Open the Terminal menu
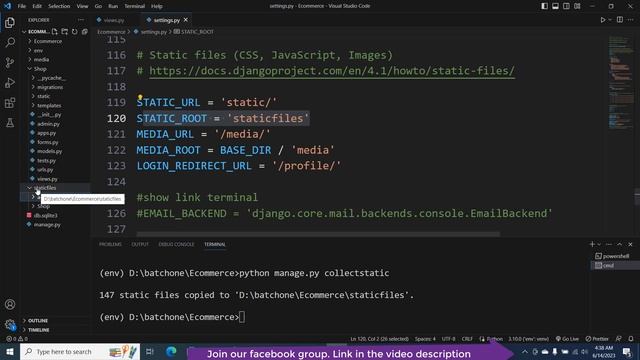640x360 pixels. [134, 6]
